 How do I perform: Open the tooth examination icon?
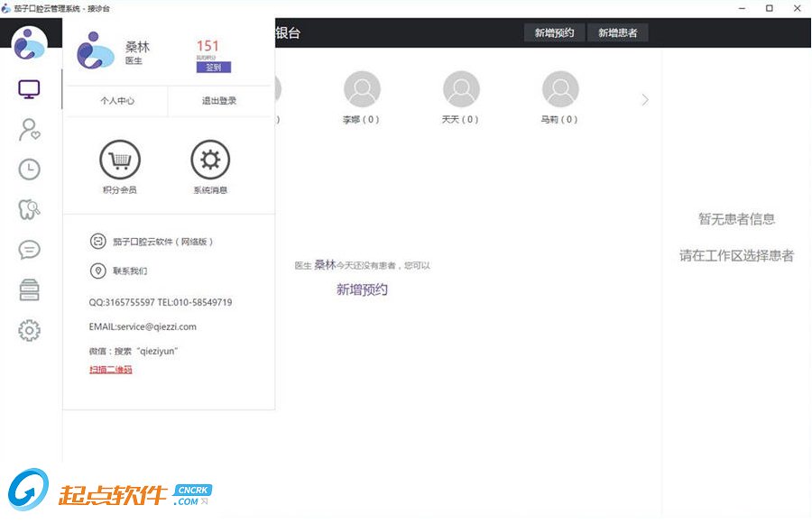tap(30, 210)
